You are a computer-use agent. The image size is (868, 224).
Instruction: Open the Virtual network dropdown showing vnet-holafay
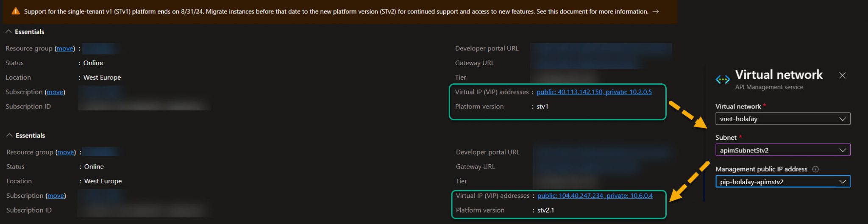point(782,119)
